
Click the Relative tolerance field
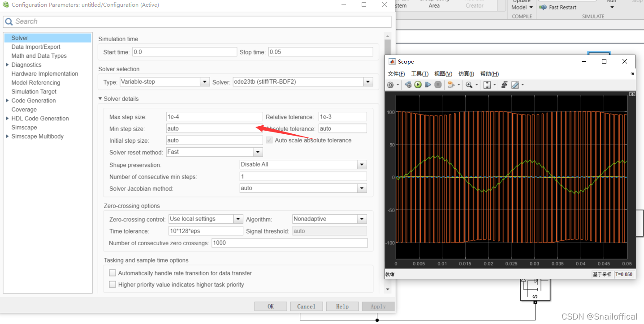pos(343,117)
